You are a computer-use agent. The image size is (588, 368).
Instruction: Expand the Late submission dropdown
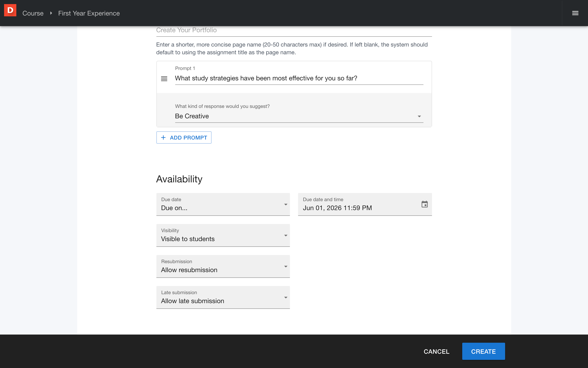coord(223,297)
